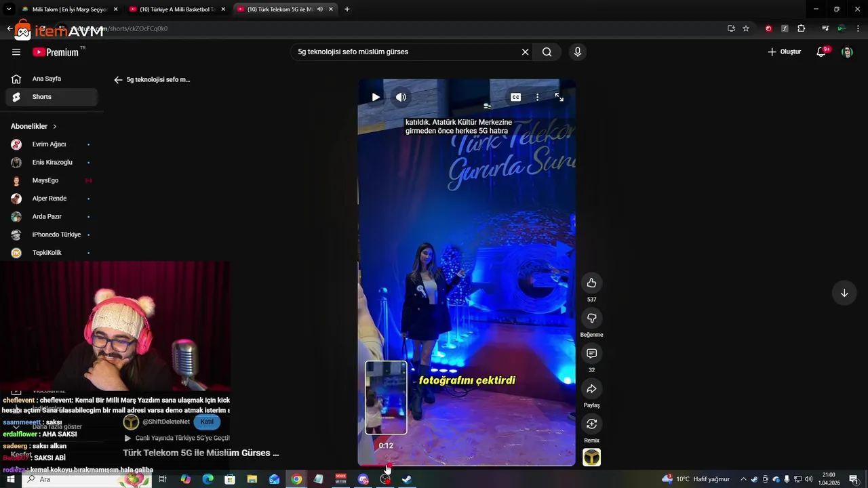Seek on the red video progress bar

coord(467,465)
